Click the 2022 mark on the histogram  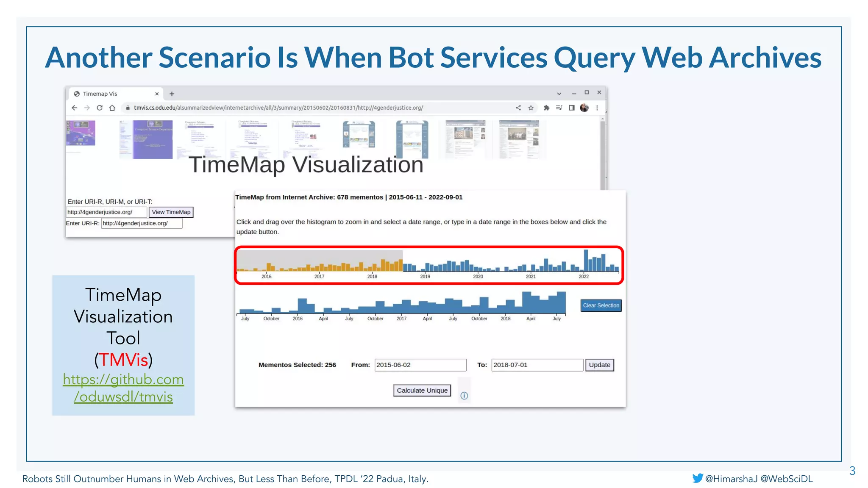click(584, 277)
